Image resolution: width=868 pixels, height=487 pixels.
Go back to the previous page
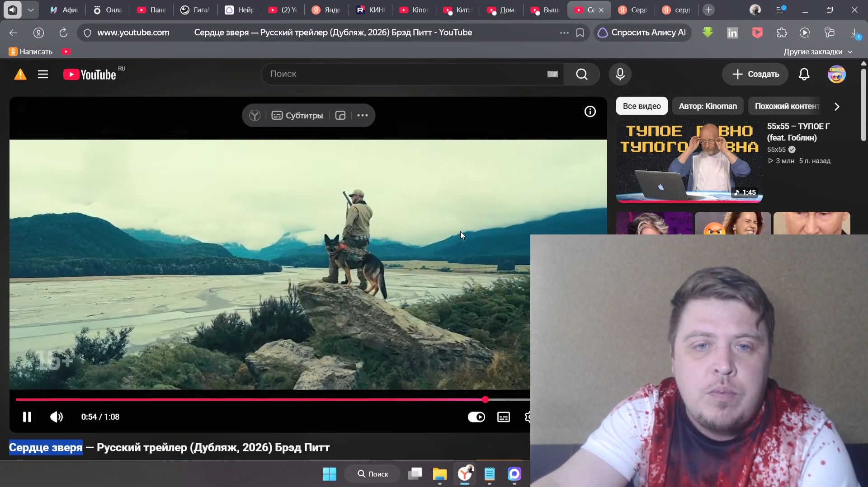[13, 33]
